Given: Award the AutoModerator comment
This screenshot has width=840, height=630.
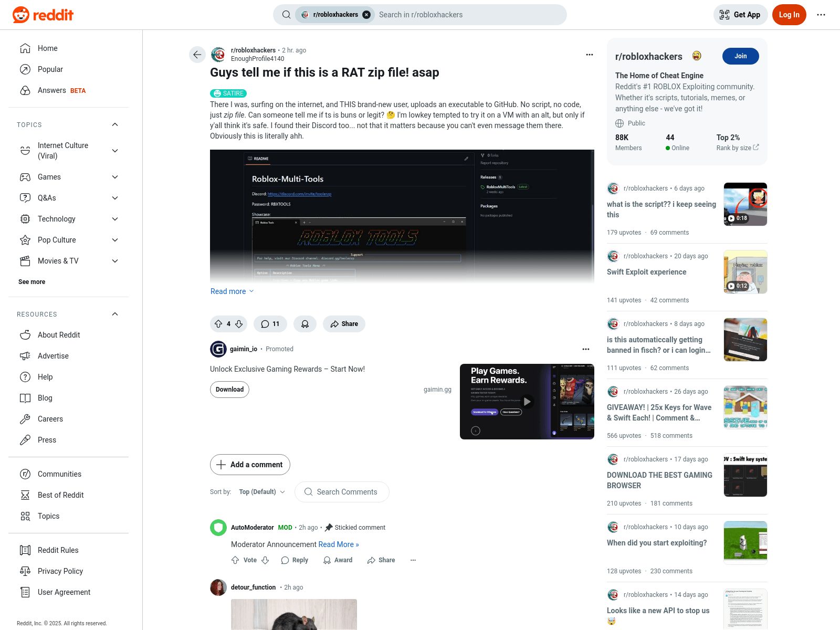Looking at the screenshot, I should 338,560.
